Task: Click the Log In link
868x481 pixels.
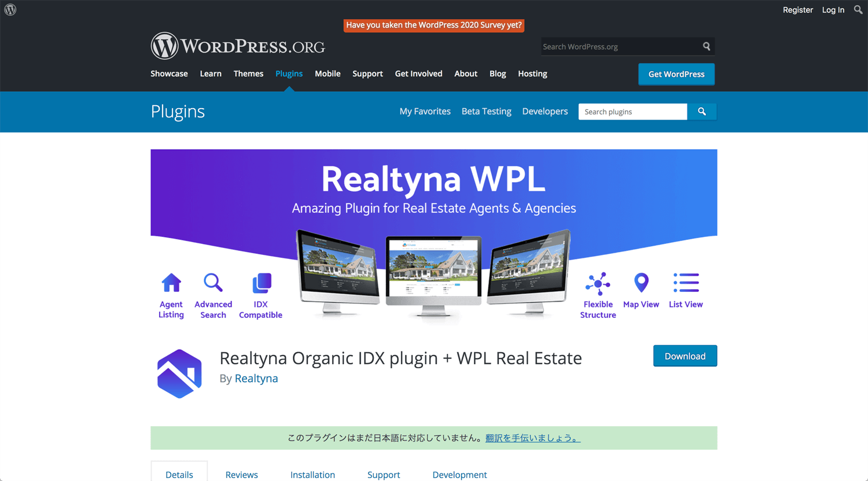Action: (833, 10)
